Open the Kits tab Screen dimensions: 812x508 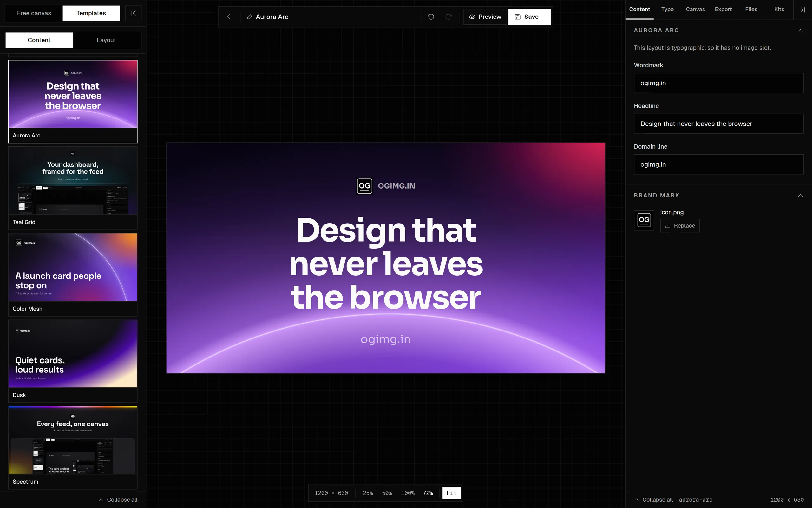click(x=779, y=10)
